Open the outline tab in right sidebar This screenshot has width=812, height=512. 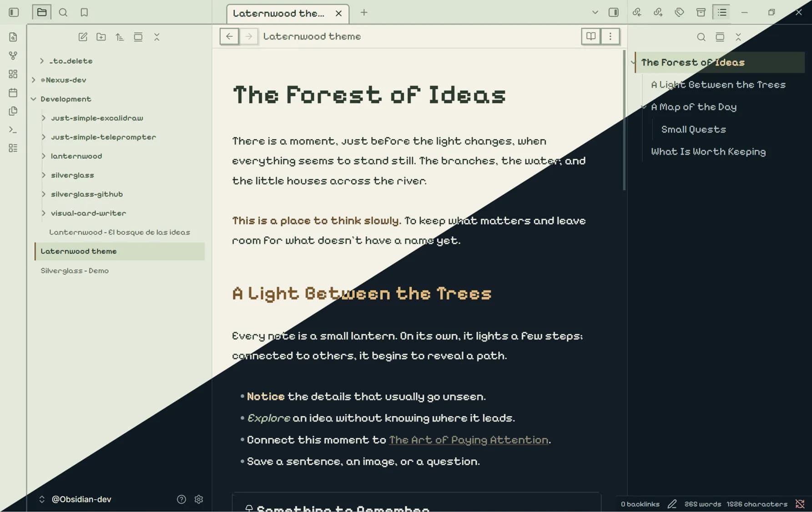722,12
